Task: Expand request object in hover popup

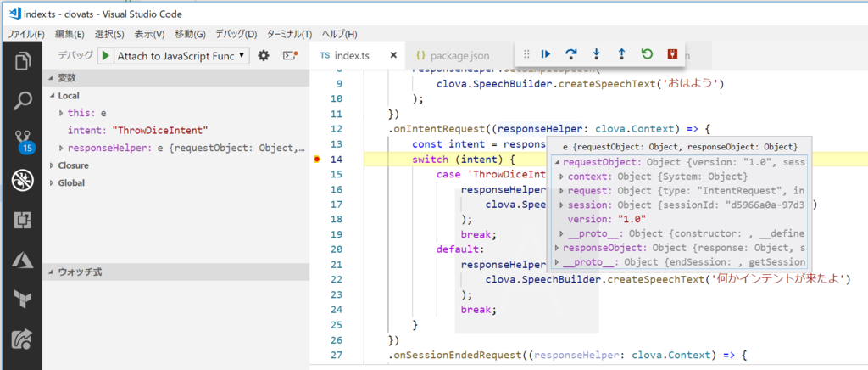Action: (x=562, y=191)
